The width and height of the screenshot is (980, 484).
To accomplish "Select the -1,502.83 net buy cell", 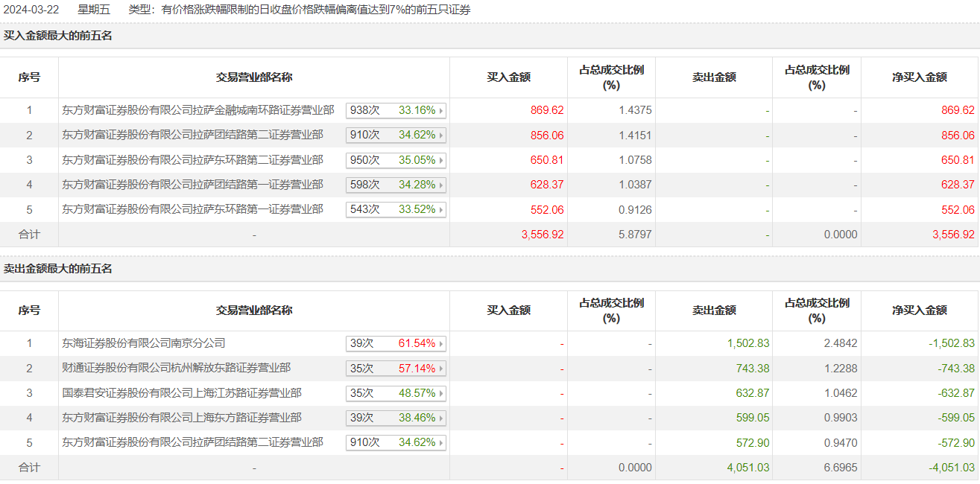I will click(x=952, y=343).
